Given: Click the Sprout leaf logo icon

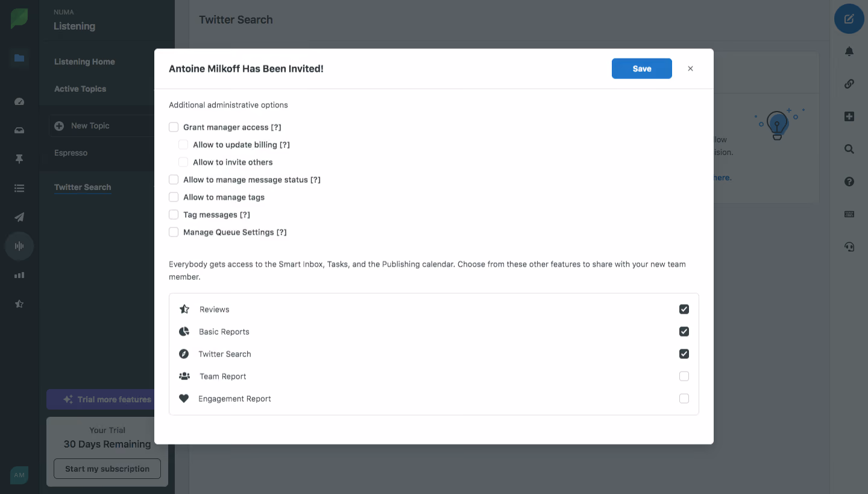Looking at the screenshot, I should click(19, 19).
